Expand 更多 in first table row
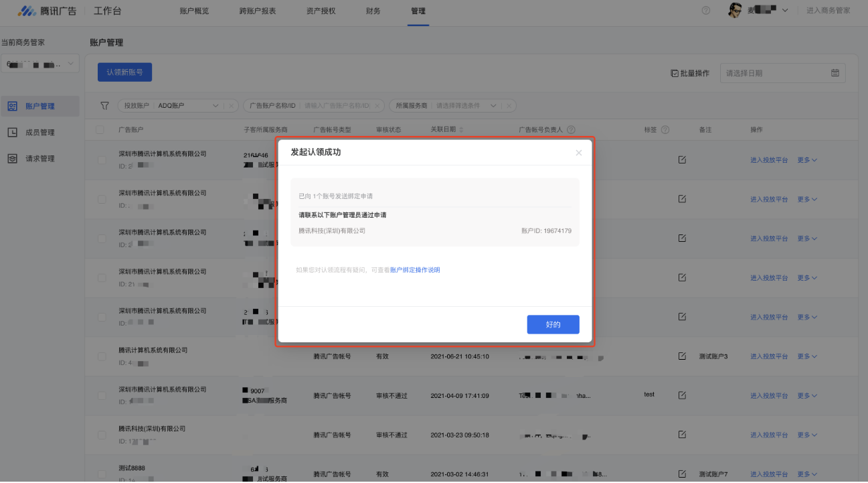The width and height of the screenshot is (868, 483). coord(807,160)
